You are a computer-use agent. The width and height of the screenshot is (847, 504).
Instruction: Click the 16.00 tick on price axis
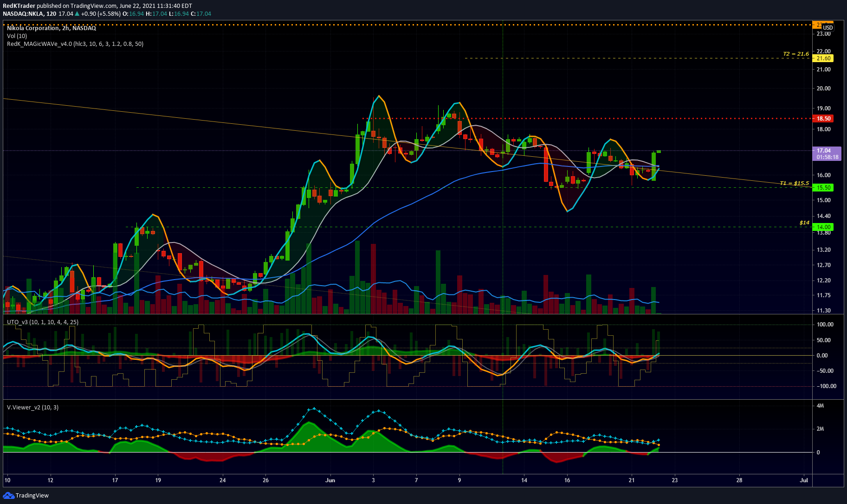click(x=824, y=175)
